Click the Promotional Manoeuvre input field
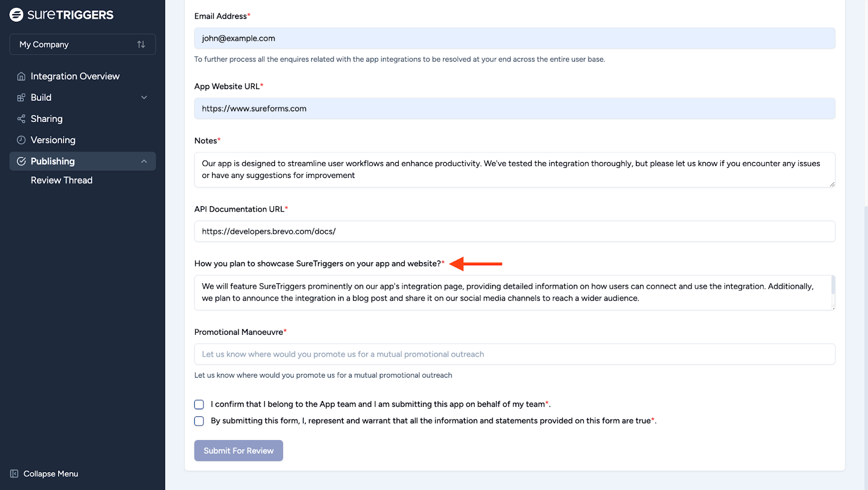Screen dimensions: 868x490 tap(514, 354)
